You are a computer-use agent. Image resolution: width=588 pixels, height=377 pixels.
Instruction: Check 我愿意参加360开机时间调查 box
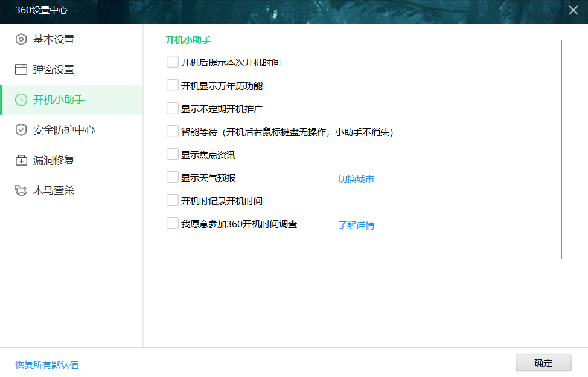click(x=173, y=223)
